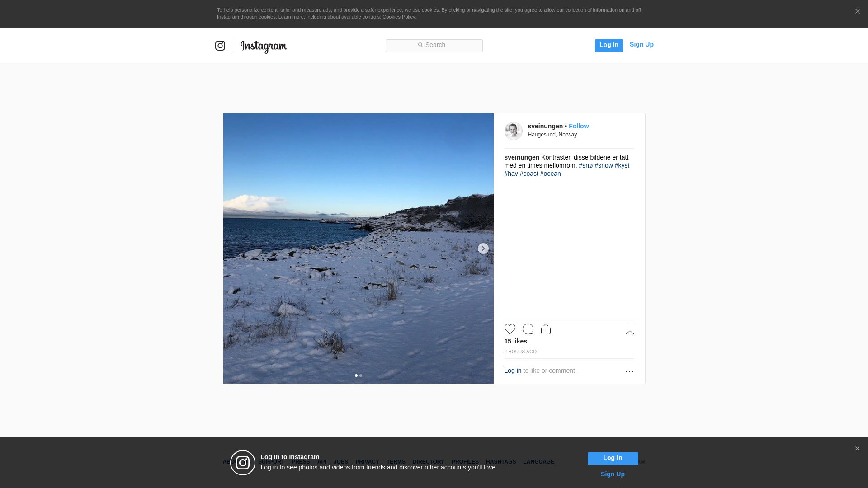Open the Cookies Policy link
868x488 pixels.
click(x=398, y=17)
